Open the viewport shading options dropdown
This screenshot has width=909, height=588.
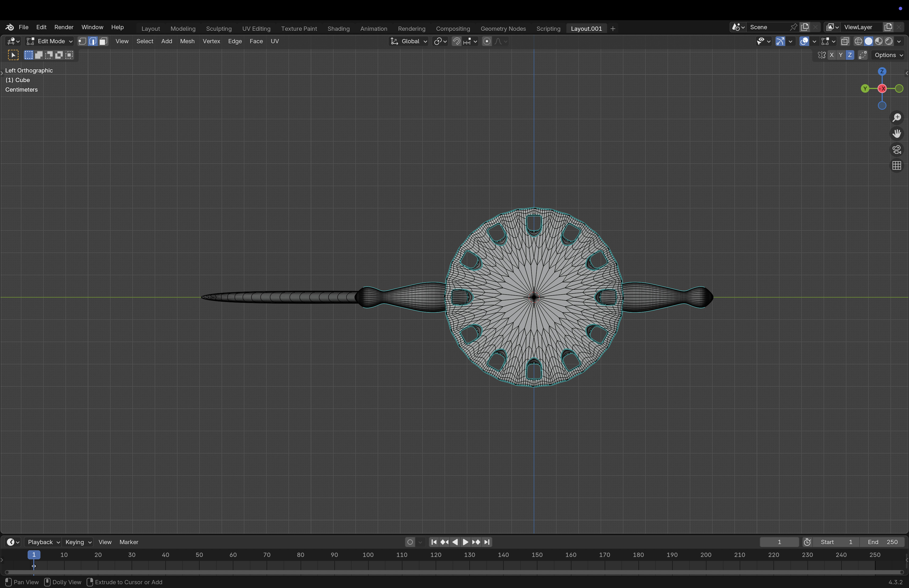tap(899, 41)
